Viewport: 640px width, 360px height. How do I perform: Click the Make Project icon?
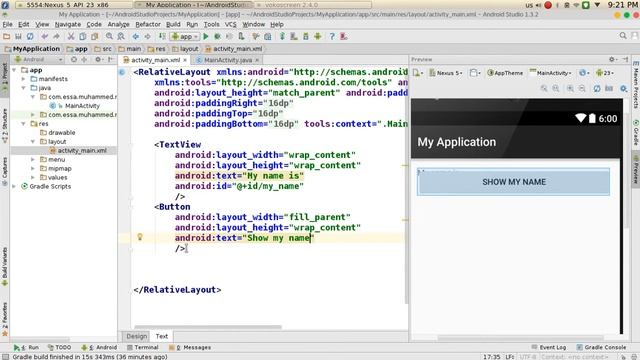click(x=162, y=36)
